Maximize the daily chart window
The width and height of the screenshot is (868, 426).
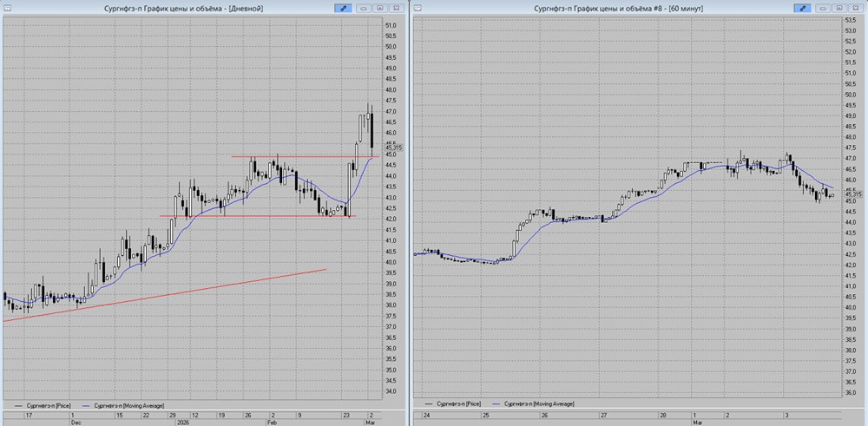click(378, 8)
